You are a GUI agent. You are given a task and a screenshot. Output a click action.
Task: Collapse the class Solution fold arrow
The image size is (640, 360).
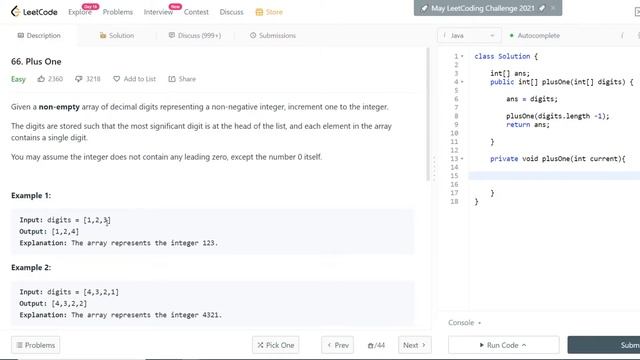coord(462,56)
